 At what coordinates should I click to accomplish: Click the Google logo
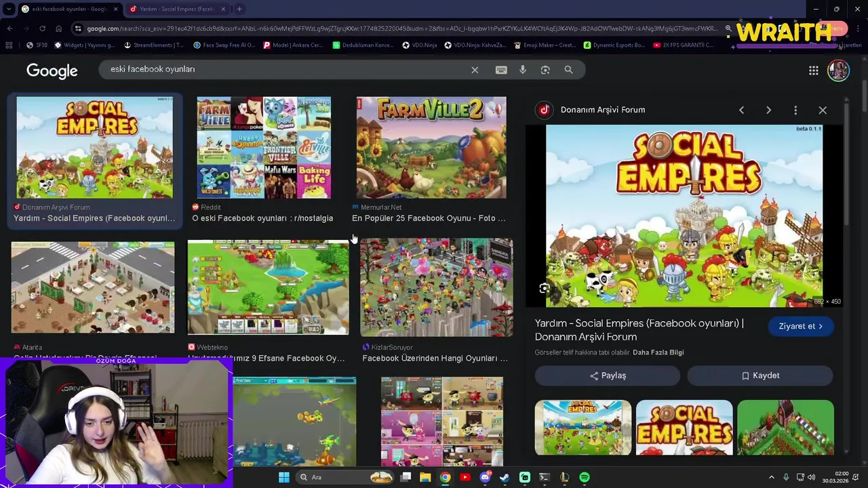tap(52, 70)
